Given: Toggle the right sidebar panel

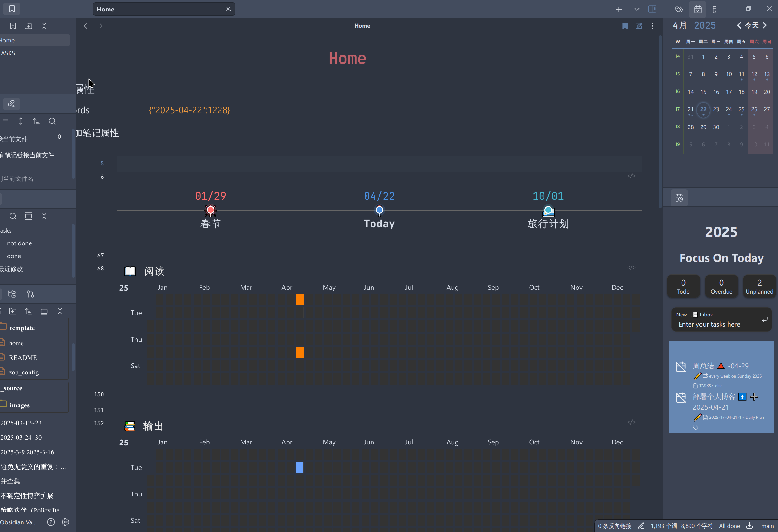Looking at the screenshot, I should tap(652, 9).
